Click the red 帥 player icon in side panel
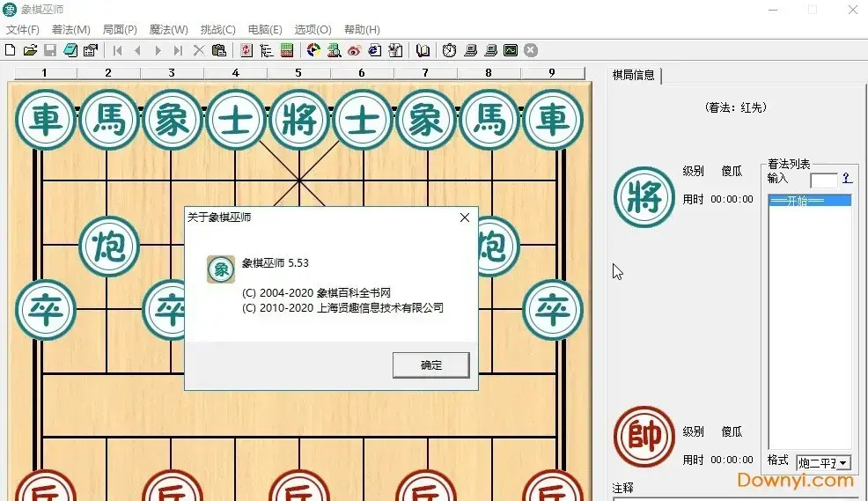This screenshot has height=501, width=868. [644, 437]
